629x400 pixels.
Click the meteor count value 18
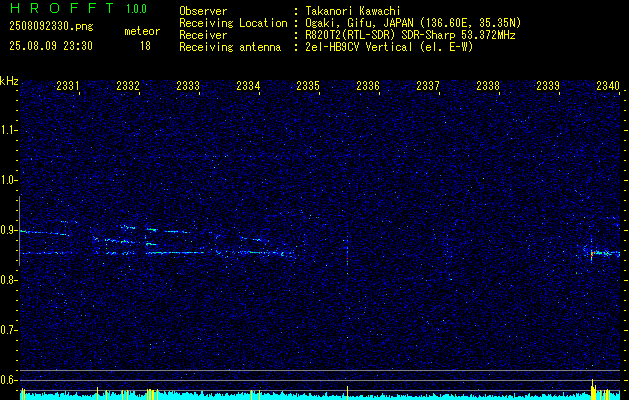(x=145, y=46)
